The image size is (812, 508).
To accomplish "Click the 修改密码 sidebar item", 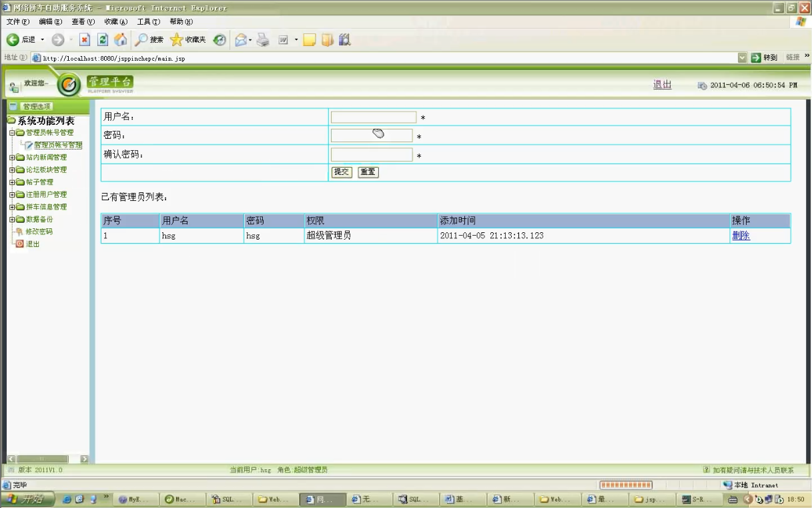I will coord(39,232).
